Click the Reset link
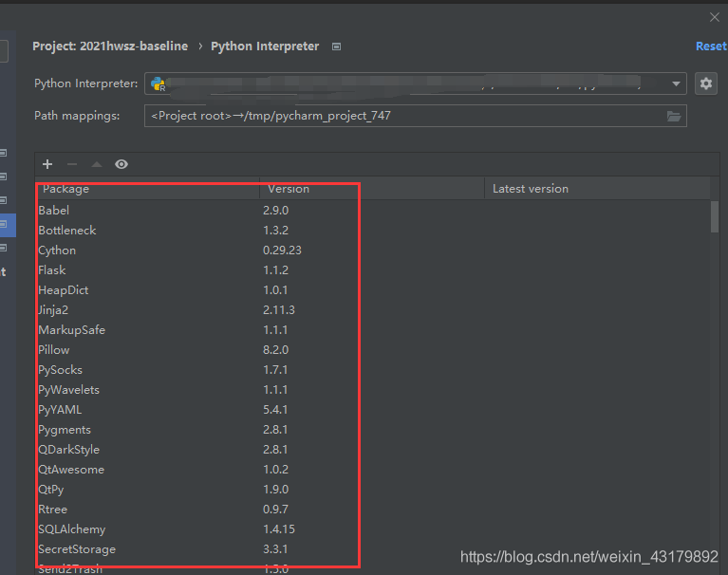The height and width of the screenshot is (575, 728). point(710,46)
